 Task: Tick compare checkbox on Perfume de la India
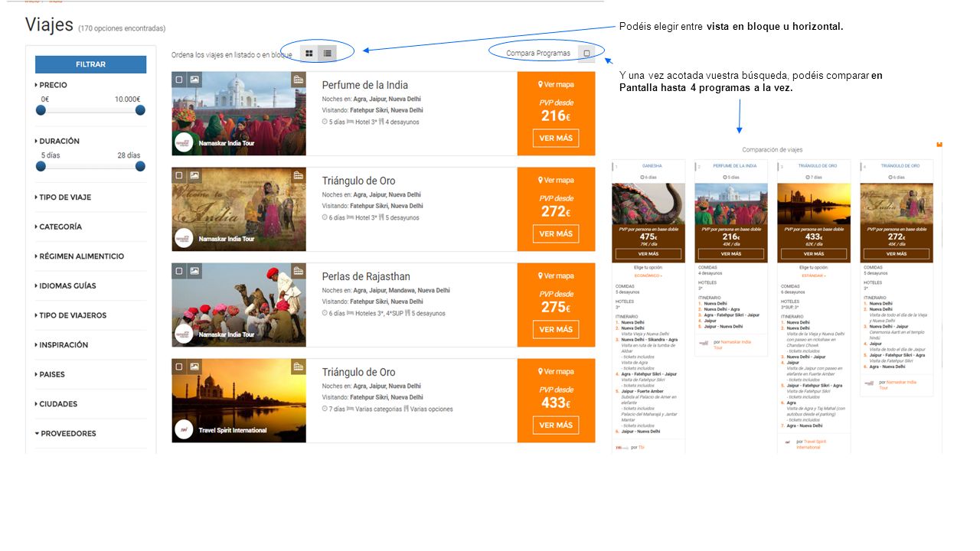[x=179, y=79]
